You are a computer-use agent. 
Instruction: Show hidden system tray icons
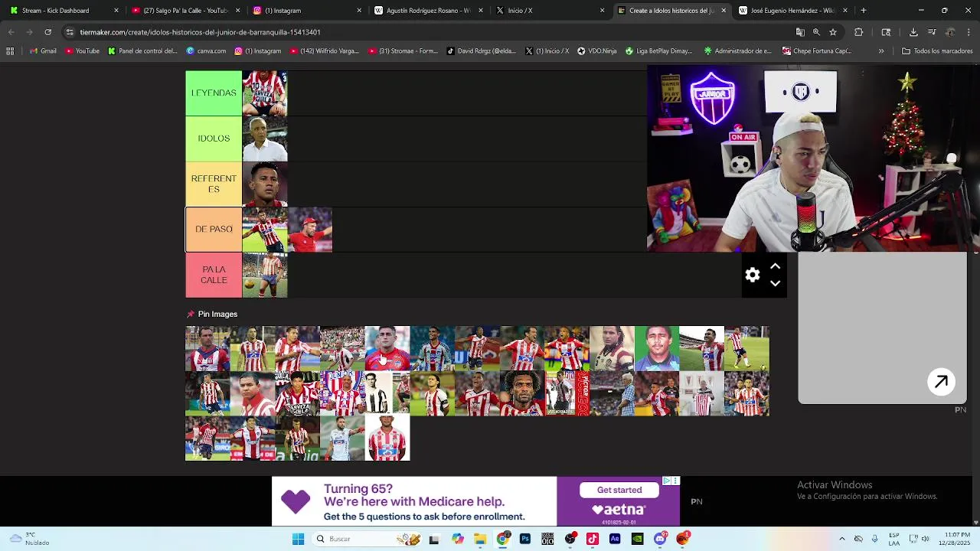click(x=841, y=539)
